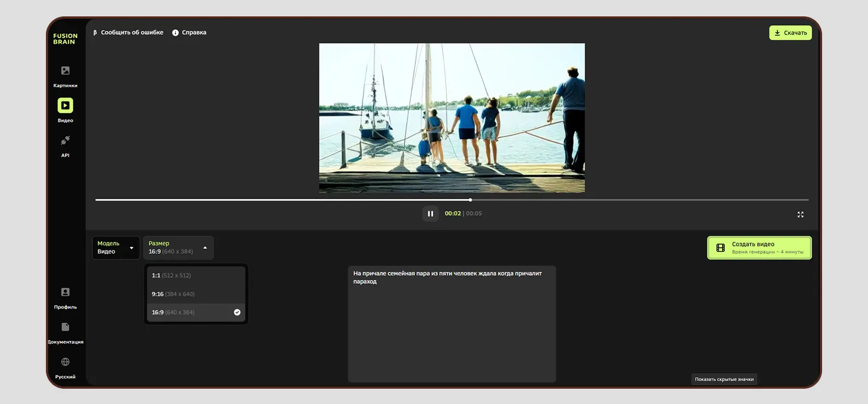The image size is (868, 404).
Task: Open the API plug icon
Action: tap(65, 140)
